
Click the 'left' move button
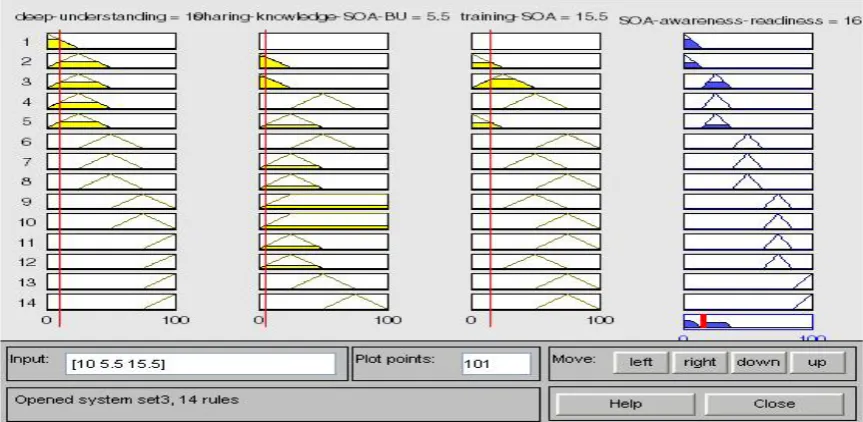(641, 362)
